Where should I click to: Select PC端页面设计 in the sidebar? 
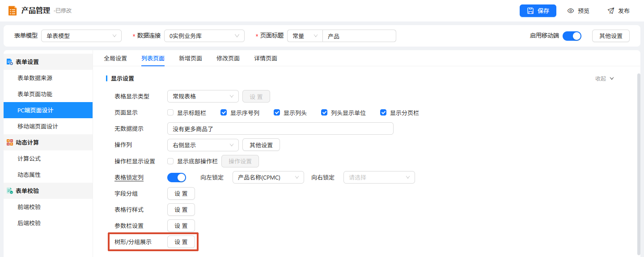(x=48, y=110)
